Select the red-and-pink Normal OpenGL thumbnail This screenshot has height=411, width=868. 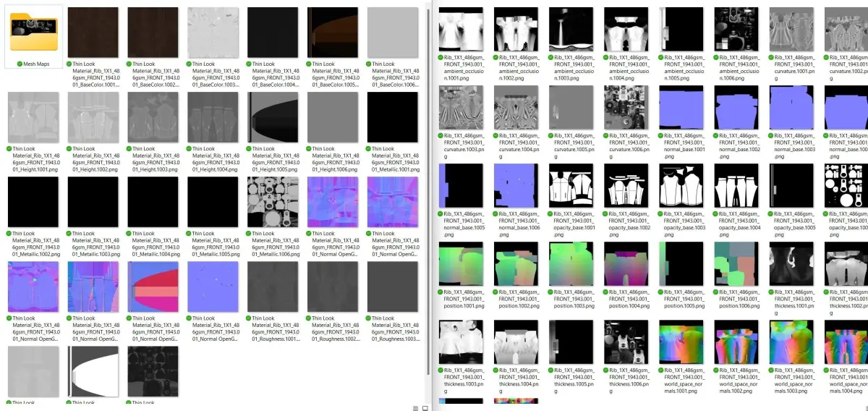(x=154, y=287)
